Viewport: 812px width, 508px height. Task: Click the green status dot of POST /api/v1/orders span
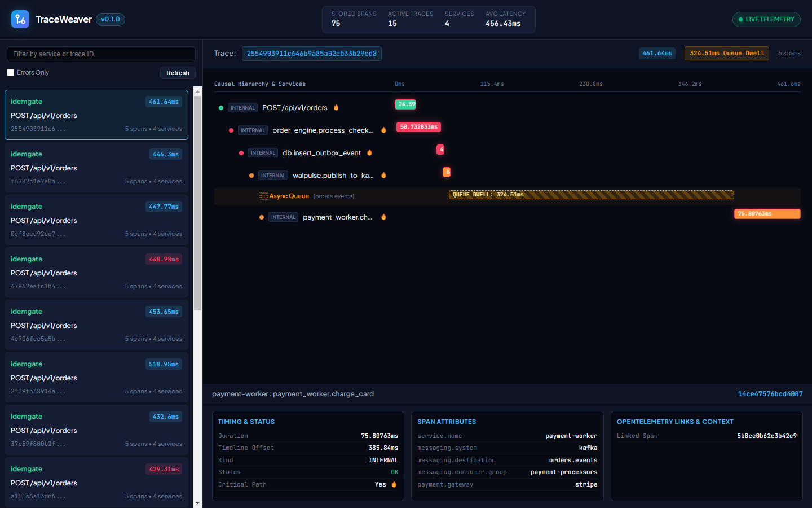221,108
